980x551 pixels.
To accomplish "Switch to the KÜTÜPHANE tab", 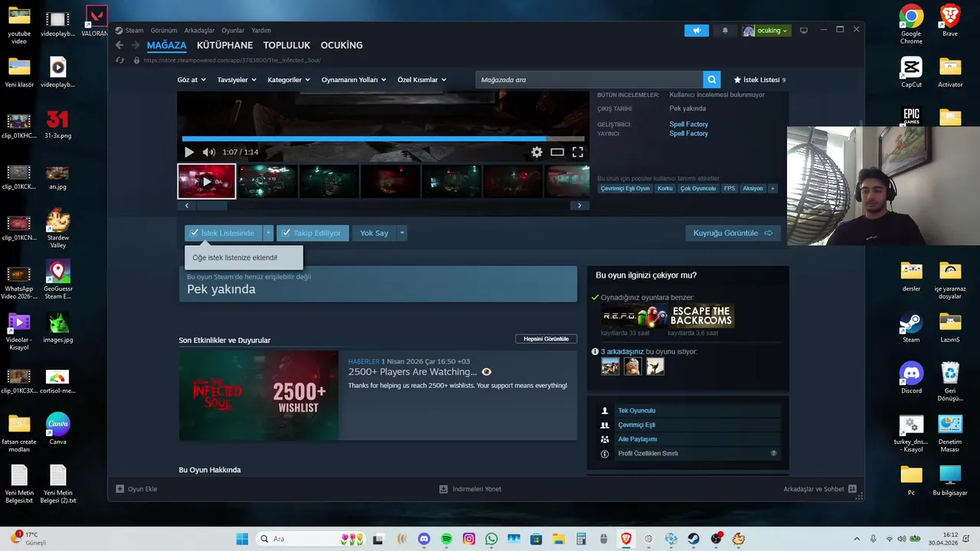I will pyautogui.click(x=224, y=45).
